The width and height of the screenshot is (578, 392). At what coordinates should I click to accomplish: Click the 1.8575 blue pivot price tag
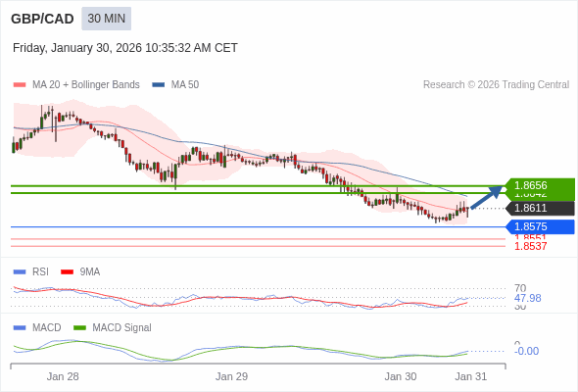pos(541,226)
